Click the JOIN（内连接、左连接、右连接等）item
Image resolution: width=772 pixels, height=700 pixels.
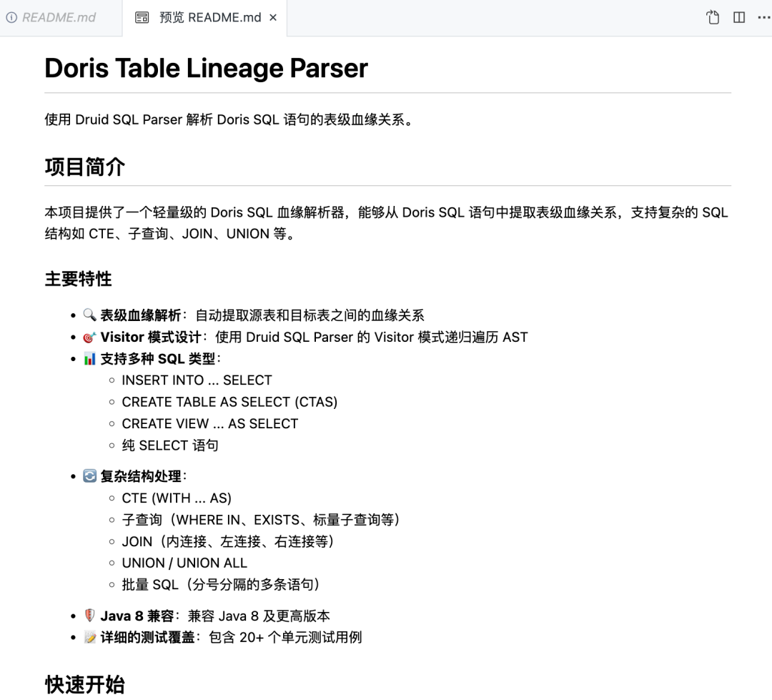point(227,541)
